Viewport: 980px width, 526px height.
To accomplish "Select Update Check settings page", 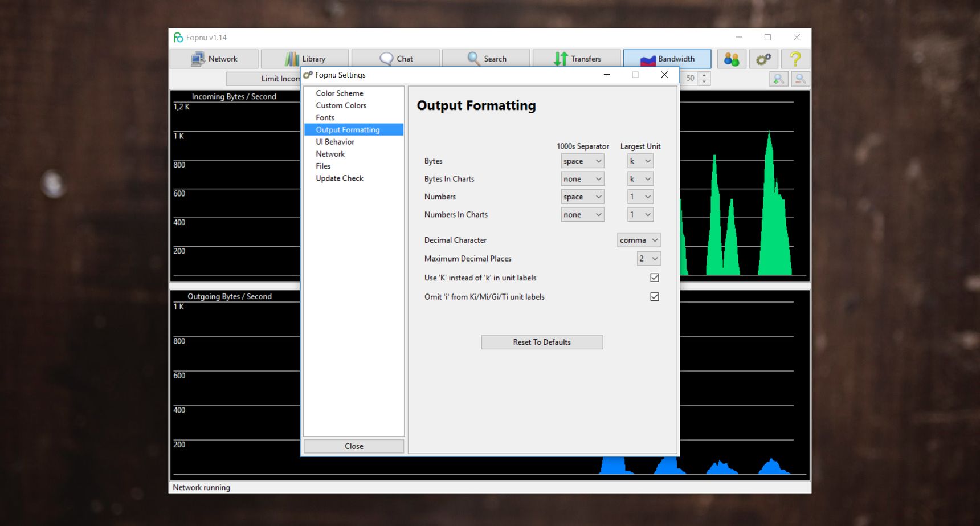I will [x=340, y=178].
